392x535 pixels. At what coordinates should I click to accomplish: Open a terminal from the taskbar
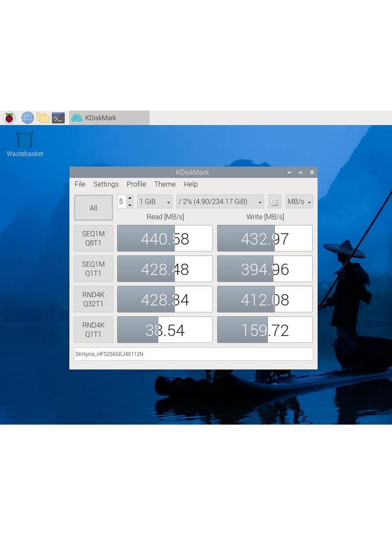tap(58, 118)
